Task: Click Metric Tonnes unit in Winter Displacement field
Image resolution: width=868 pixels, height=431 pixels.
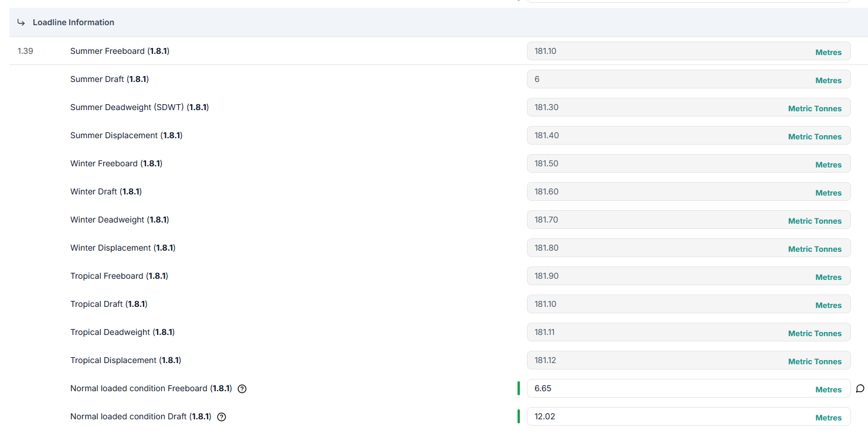Action: click(x=815, y=249)
